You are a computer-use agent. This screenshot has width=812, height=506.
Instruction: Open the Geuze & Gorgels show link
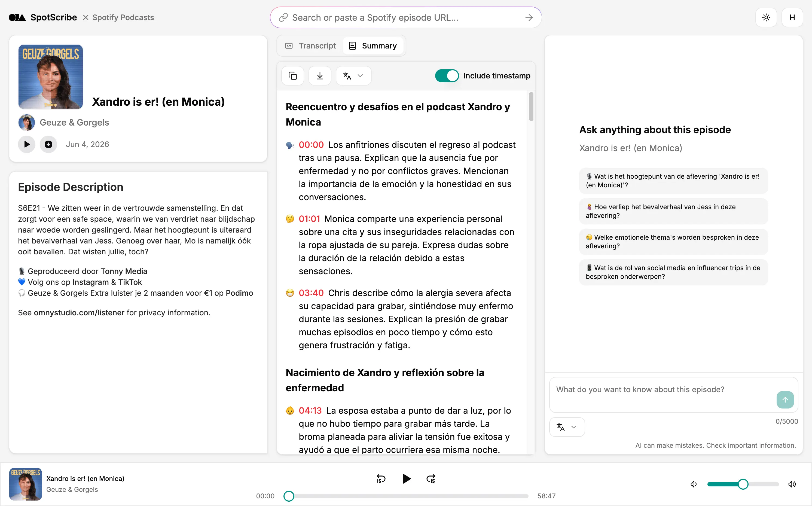(74, 123)
